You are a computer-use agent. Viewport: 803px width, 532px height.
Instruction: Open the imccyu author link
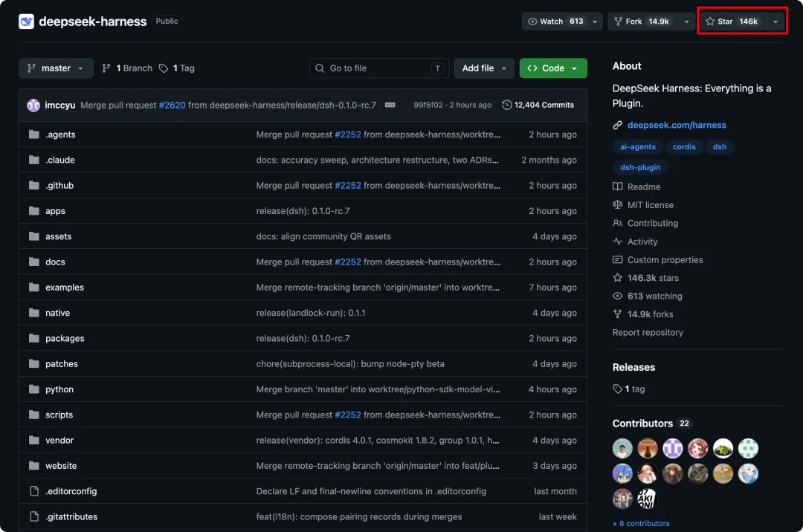click(x=60, y=105)
